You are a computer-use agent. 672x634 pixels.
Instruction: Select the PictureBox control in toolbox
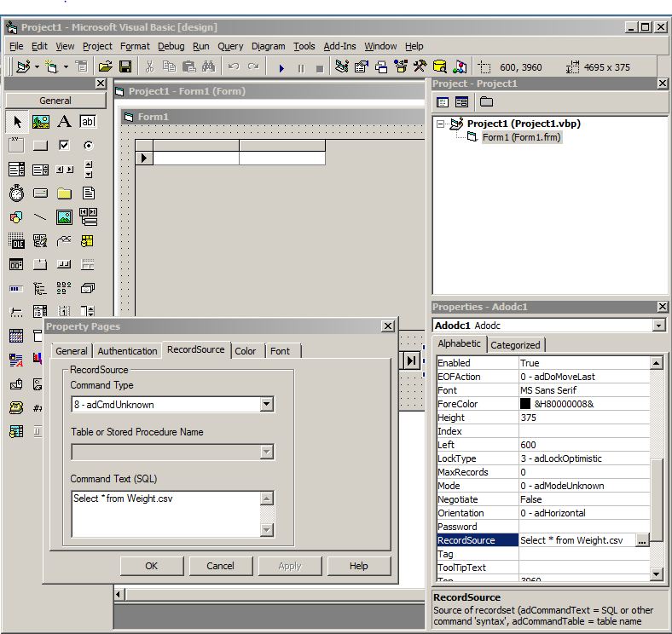[x=41, y=122]
